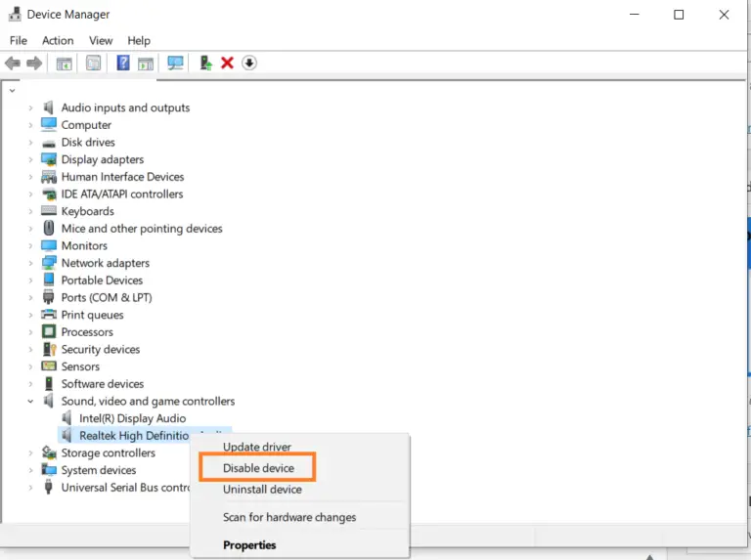Screen dimensions: 751x560
Task: Open Properties from the context menu
Action: coord(249,545)
